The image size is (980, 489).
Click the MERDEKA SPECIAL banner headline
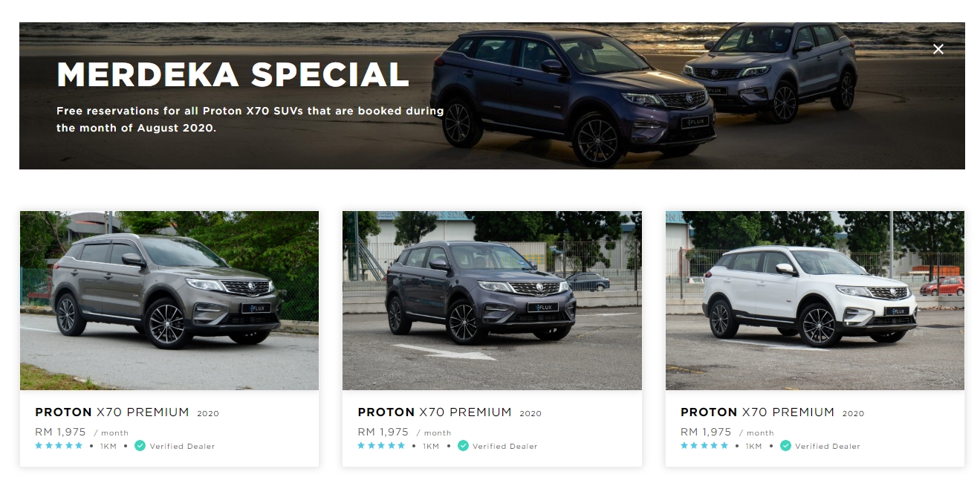click(x=233, y=75)
